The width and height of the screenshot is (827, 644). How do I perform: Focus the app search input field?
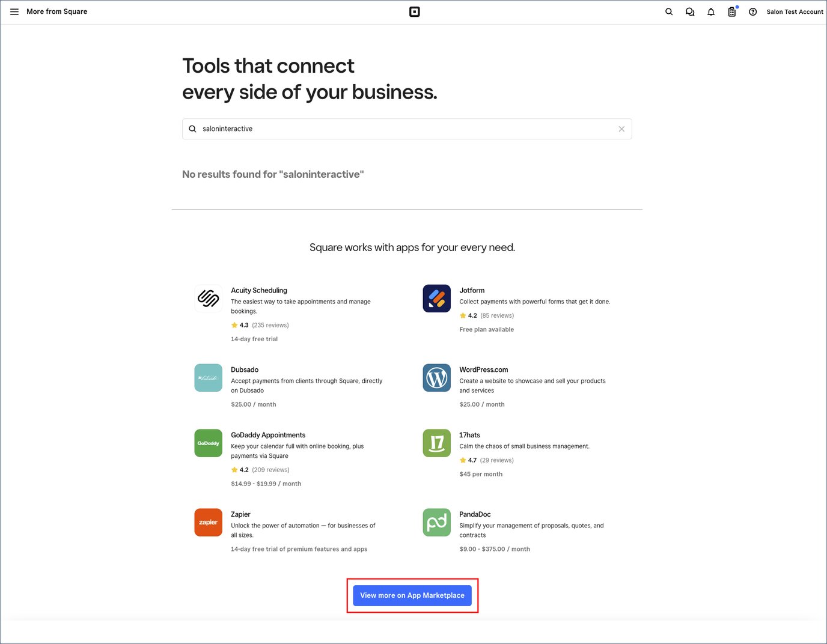pyautogui.click(x=407, y=129)
